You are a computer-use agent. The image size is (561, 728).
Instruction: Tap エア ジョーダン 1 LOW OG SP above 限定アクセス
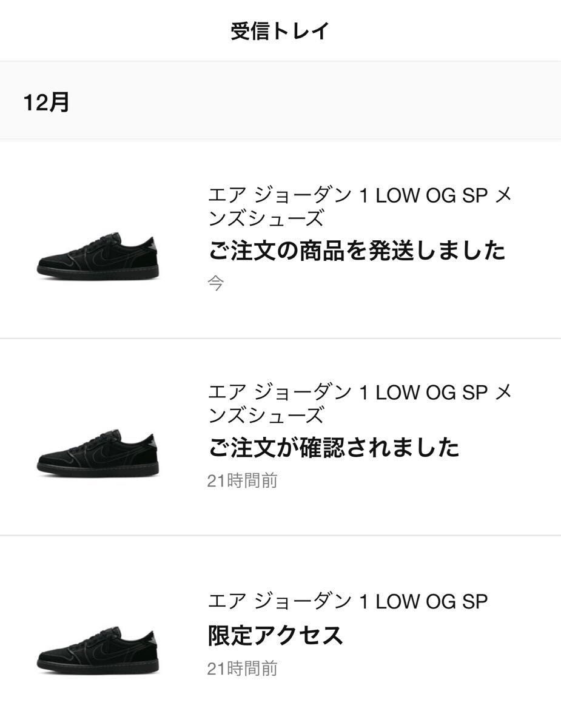(x=348, y=601)
